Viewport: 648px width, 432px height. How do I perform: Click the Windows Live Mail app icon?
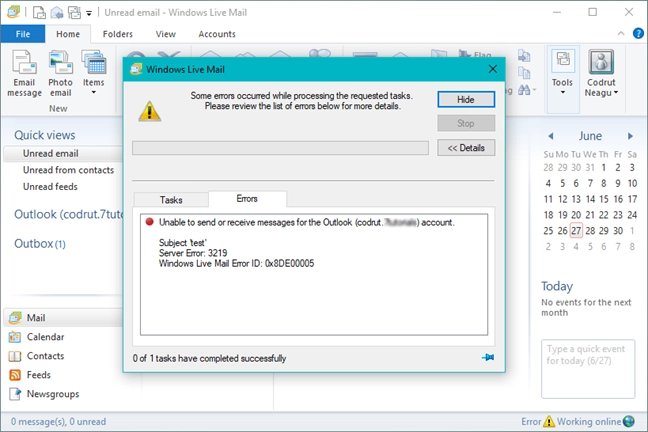(13, 12)
